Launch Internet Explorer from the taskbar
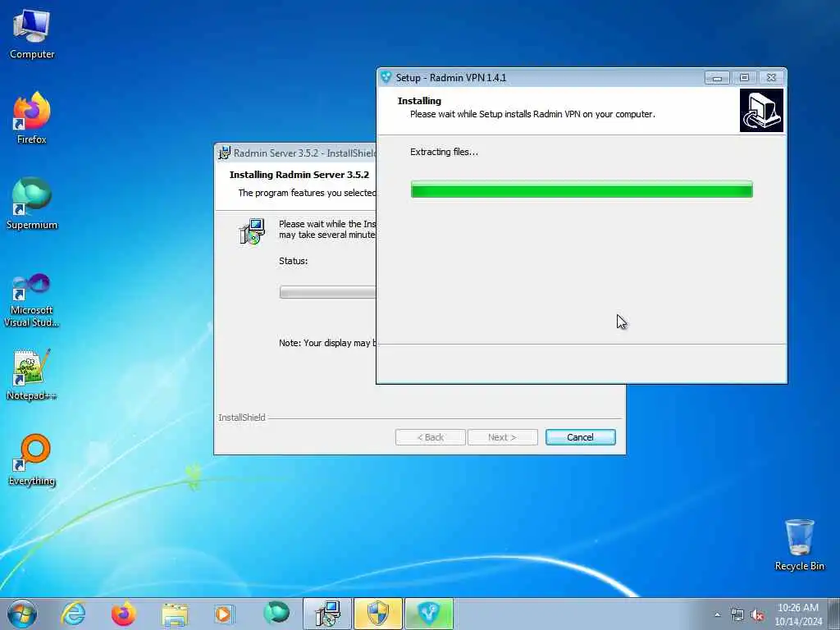This screenshot has height=630, width=840. coord(73,614)
